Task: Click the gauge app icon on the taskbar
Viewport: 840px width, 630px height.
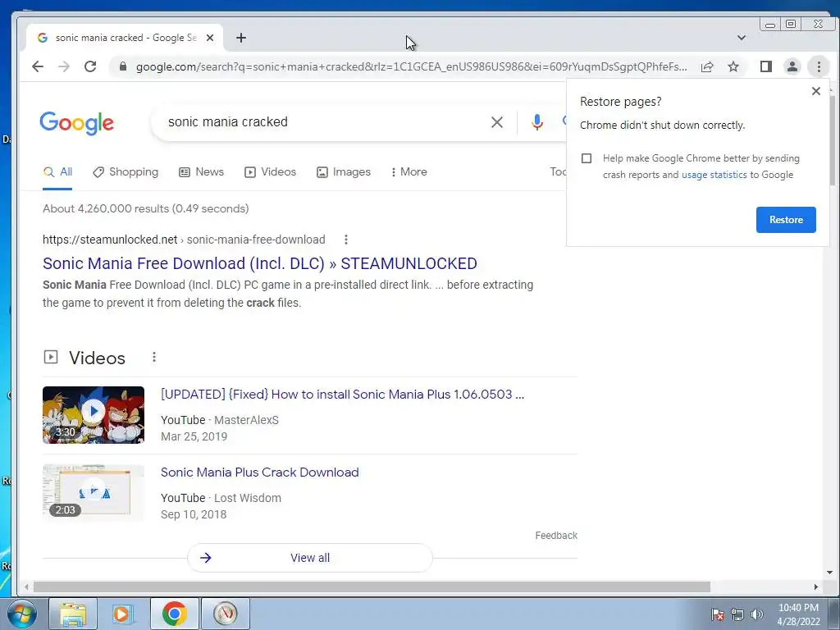Action: coord(225,614)
